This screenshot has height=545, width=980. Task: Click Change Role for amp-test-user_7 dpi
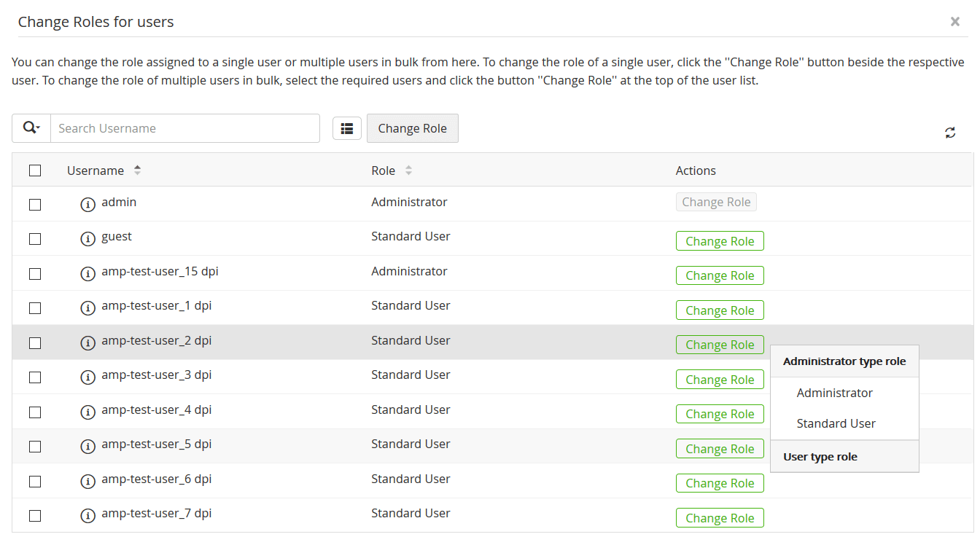[x=720, y=518]
